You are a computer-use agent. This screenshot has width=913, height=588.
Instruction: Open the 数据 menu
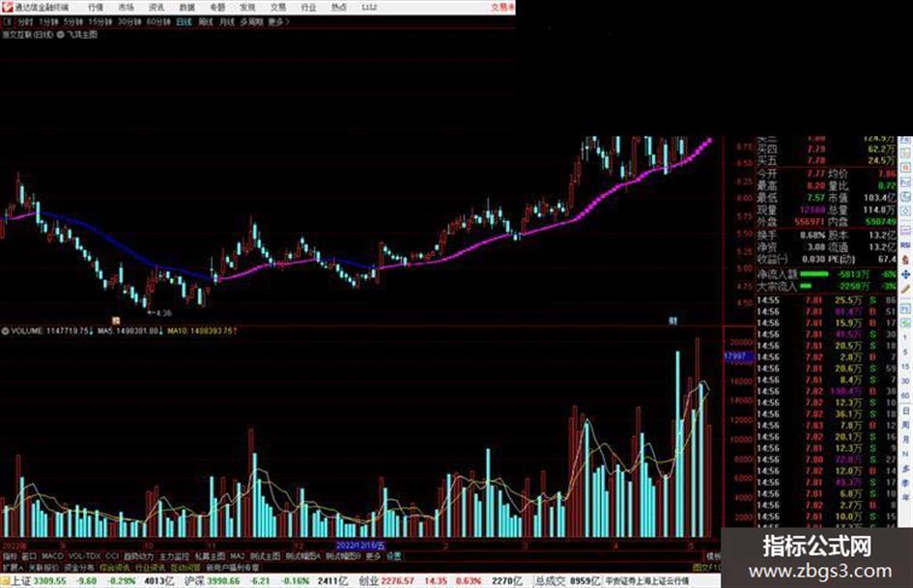(x=186, y=7)
